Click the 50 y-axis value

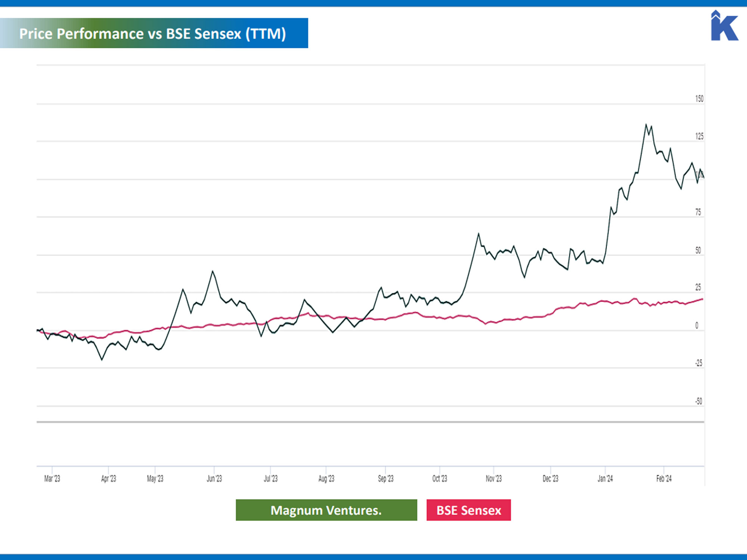click(698, 251)
